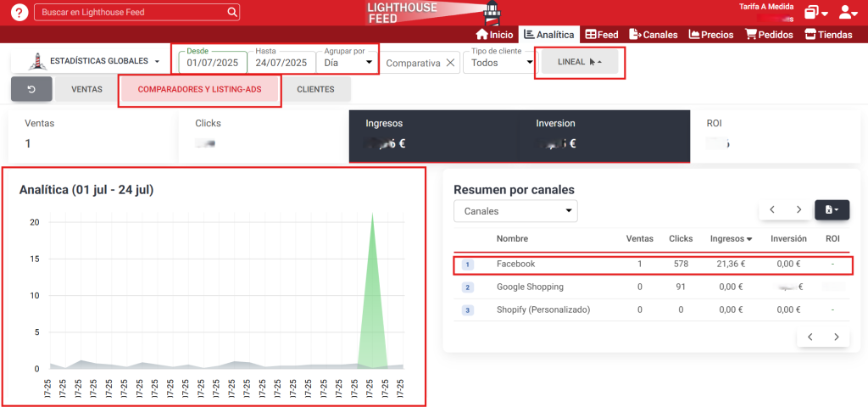Click the Resumen por canales heading
This screenshot has width=868, height=407.
(514, 190)
